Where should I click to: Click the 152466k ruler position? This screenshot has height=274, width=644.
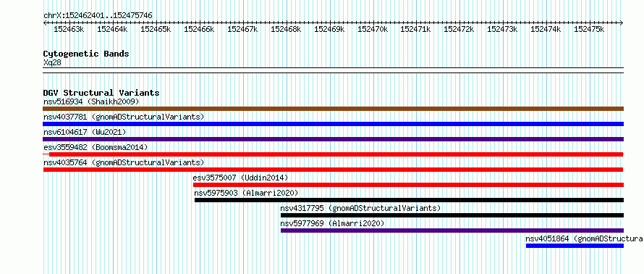(199, 29)
